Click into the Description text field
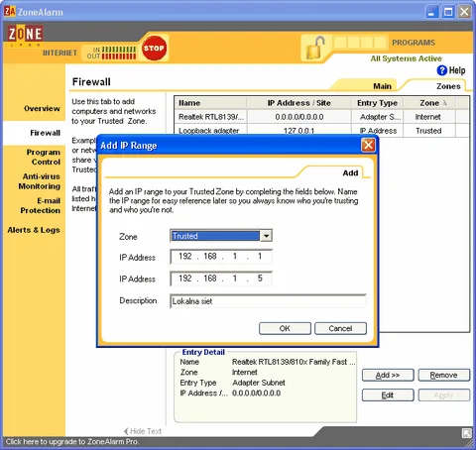 coord(268,301)
